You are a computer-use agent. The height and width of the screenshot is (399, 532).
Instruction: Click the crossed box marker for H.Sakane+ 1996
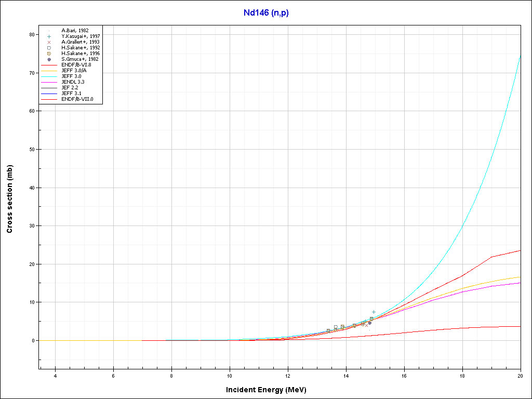click(49, 54)
